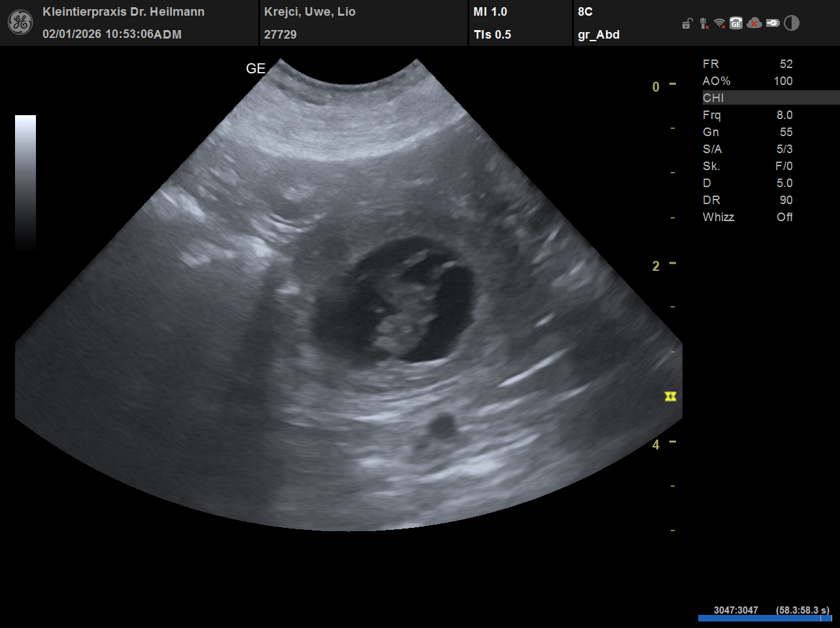Click the gr_Abd preset label
Image resolution: width=840 pixels, height=628 pixels.
point(598,35)
